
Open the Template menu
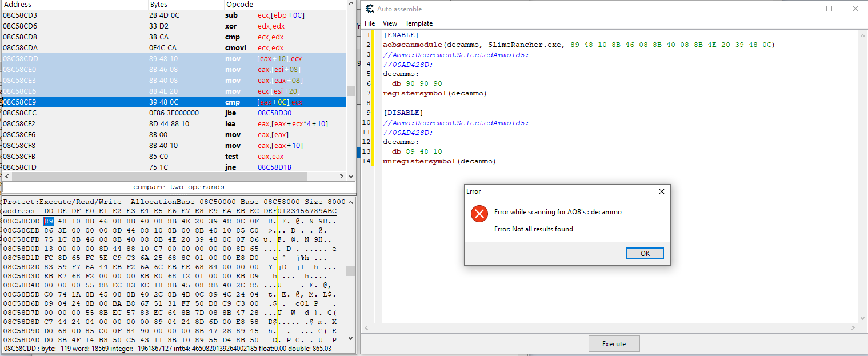pyautogui.click(x=418, y=23)
